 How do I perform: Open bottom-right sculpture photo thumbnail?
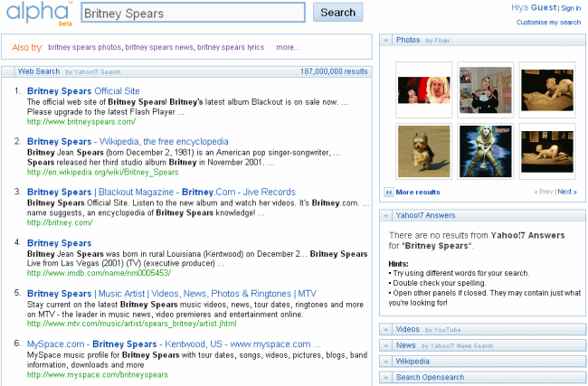(547, 151)
